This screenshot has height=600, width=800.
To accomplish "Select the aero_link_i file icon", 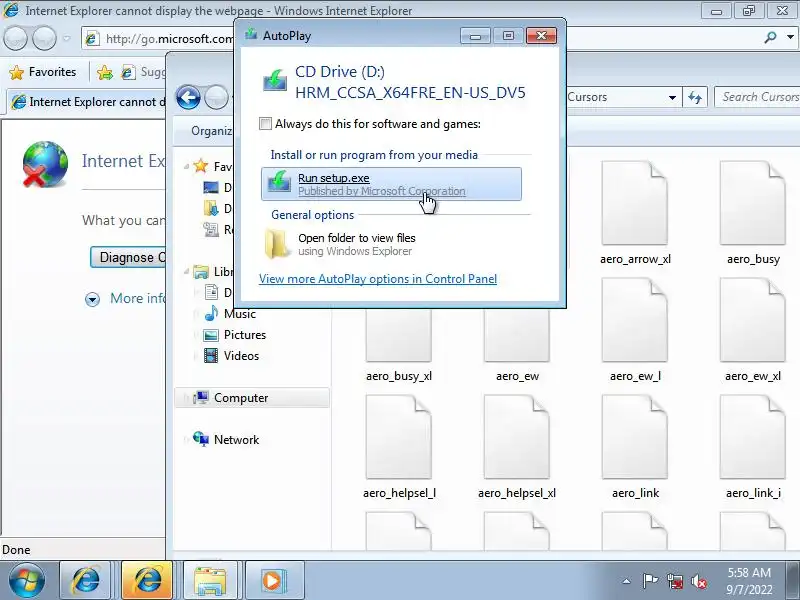I will click(753, 437).
